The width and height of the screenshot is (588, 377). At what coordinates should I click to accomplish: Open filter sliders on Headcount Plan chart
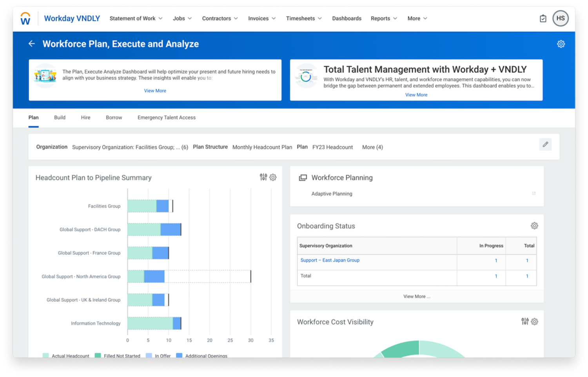[x=263, y=177]
